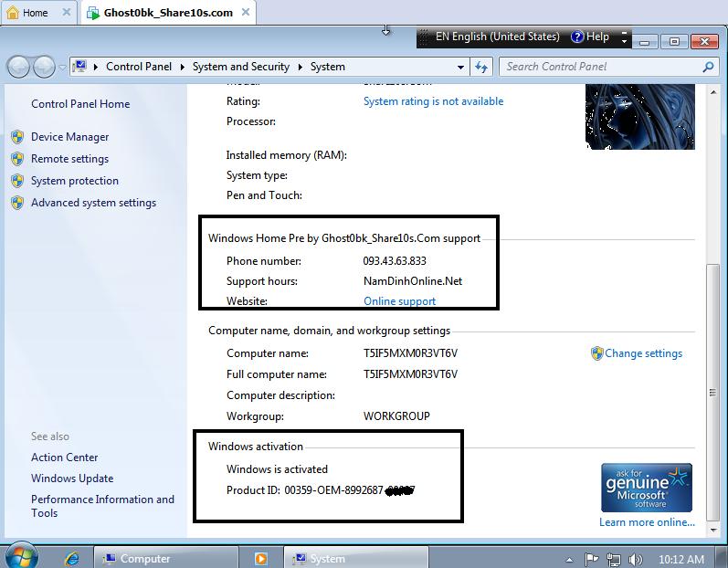Expand arrow before Control Panel breadcrumb
This screenshot has height=568, width=728.
[x=96, y=67]
